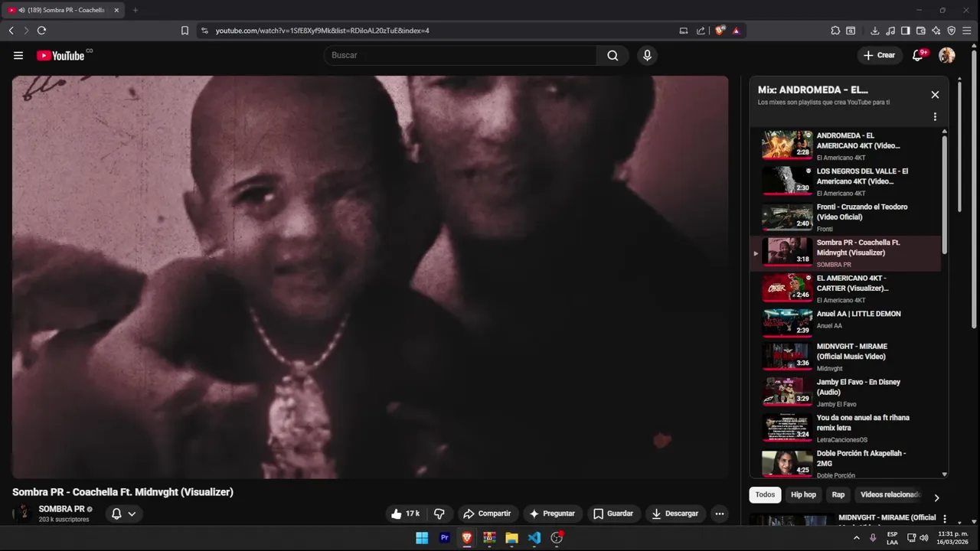Show hidden system tray icons
Viewport: 980px width, 551px height.
click(x=857, y=538)
